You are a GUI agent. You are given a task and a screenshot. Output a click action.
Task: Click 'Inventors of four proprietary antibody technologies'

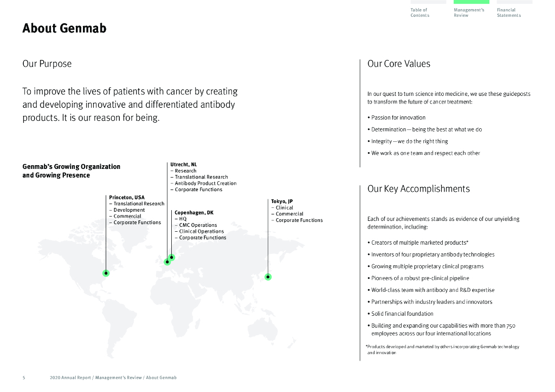[x=431, y=254]
